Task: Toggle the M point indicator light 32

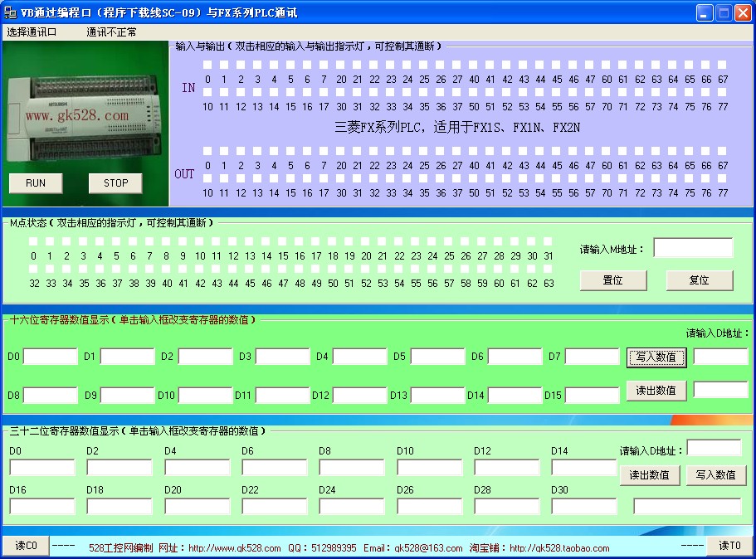Action: pos(34,269)
